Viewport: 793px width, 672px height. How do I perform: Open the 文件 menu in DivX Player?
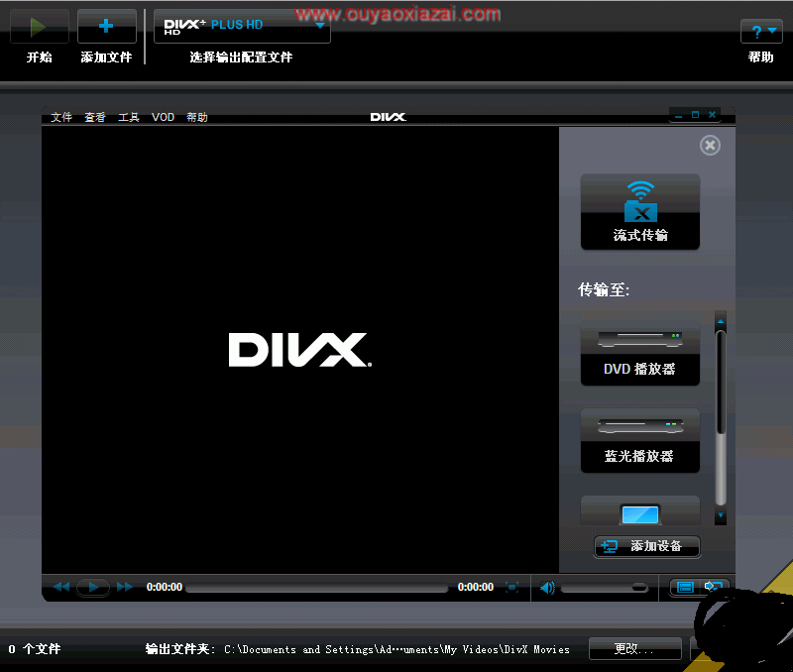61,117
